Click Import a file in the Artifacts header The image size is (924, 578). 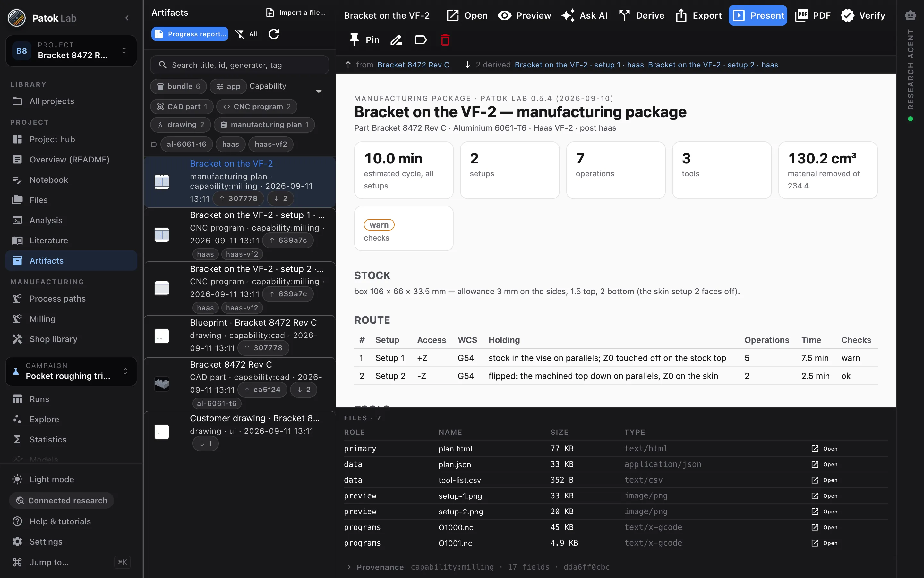(x=296, y=13)
